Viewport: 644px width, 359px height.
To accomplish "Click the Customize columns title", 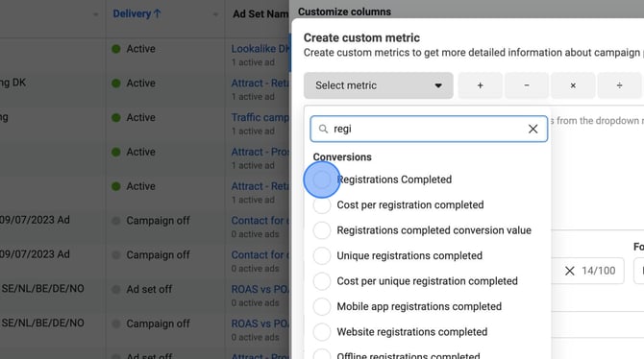I will coord(345,12).
